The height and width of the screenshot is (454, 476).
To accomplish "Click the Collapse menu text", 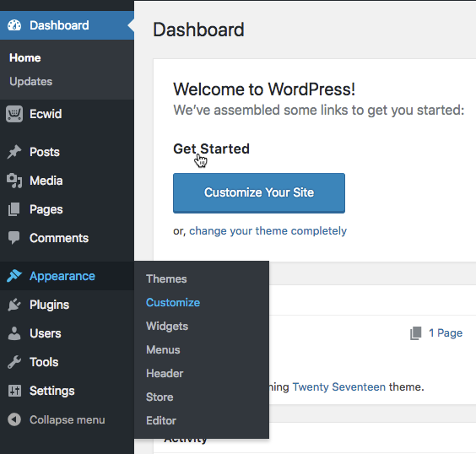I will pyautogui.click(x=67, y=419).
